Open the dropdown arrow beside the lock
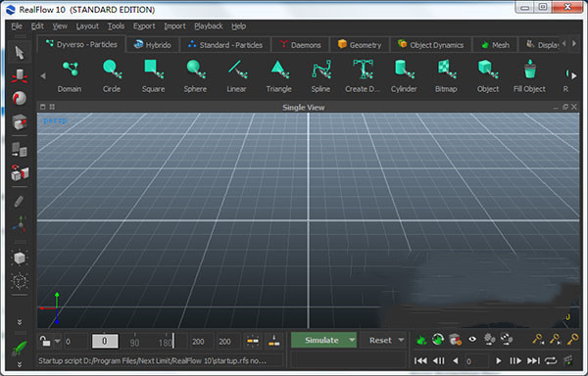 pos(58,341)
